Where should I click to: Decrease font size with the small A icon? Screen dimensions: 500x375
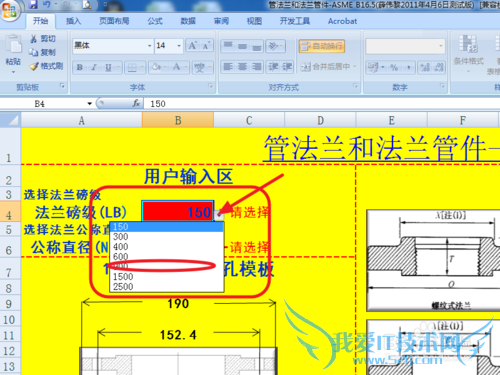pos(206,46)
